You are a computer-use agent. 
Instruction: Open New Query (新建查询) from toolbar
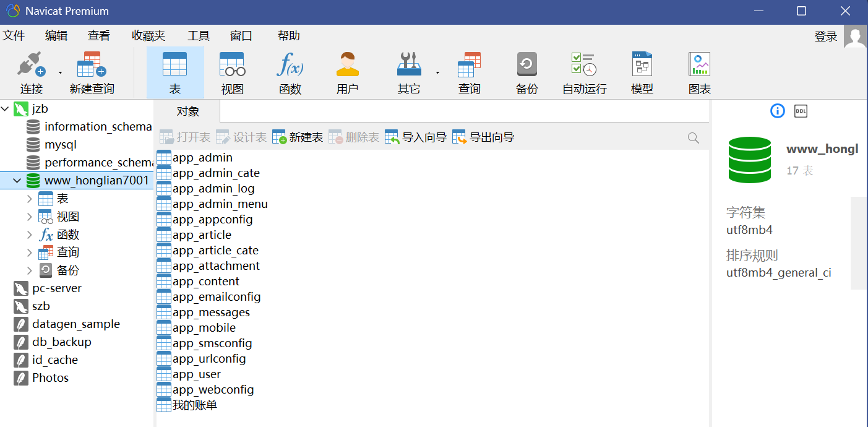coord(92,64)
